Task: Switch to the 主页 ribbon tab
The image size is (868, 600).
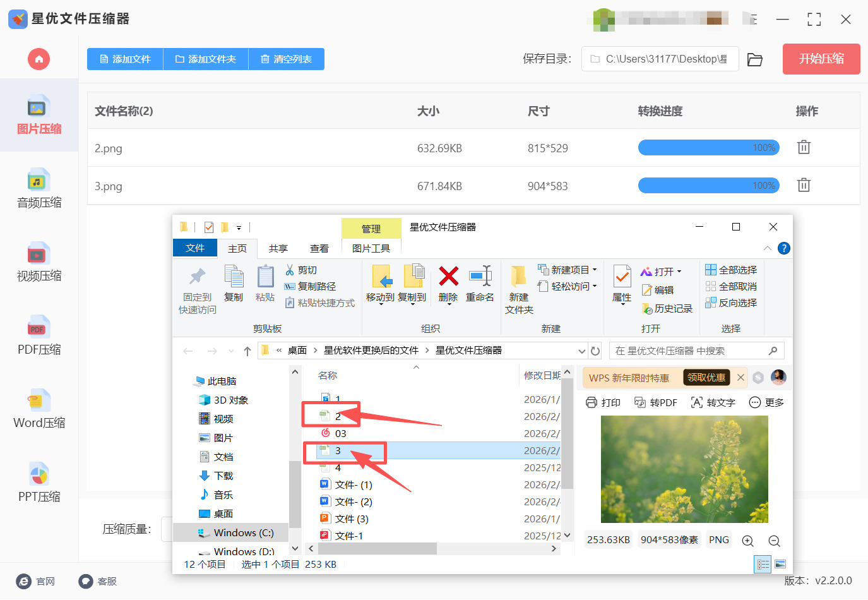Action: point(237,249)
